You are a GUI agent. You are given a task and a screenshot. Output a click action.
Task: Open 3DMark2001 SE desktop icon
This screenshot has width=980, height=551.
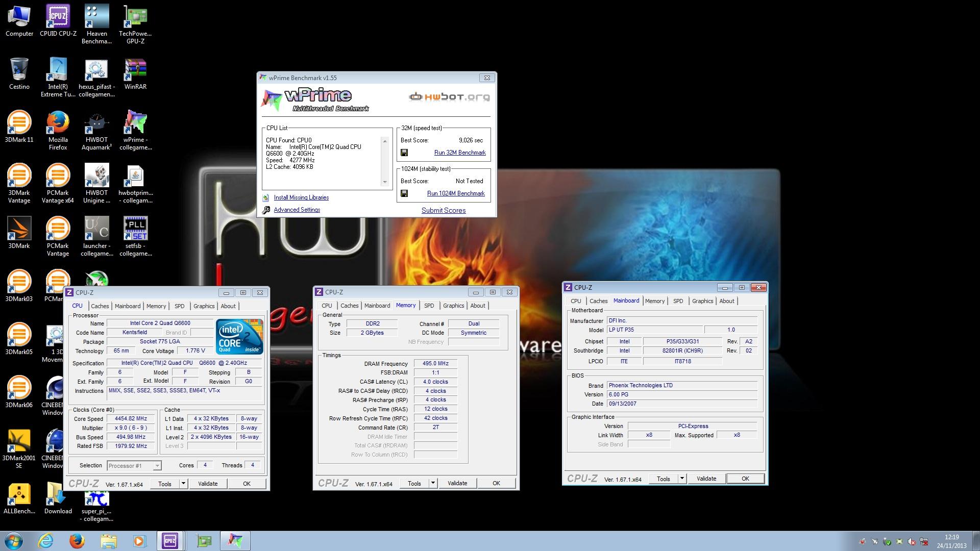pos(19,449)
